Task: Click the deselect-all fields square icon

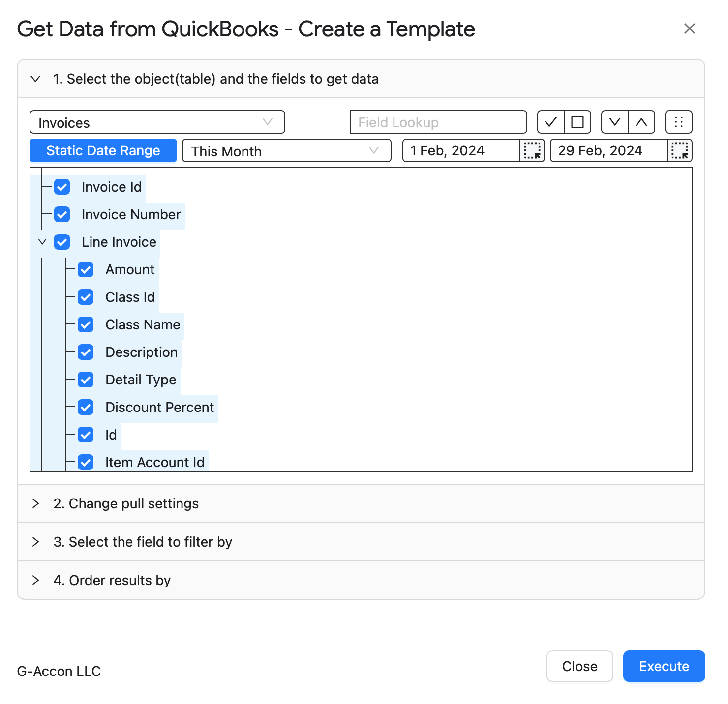Action: (577, 122)
